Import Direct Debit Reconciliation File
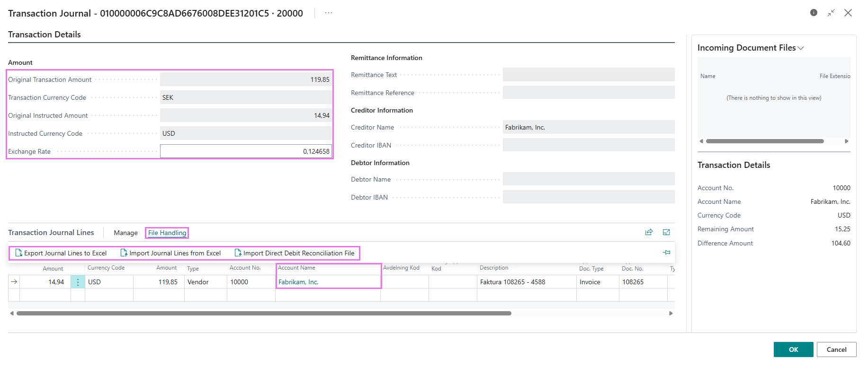The image size is (868, 367). point(295,253)
